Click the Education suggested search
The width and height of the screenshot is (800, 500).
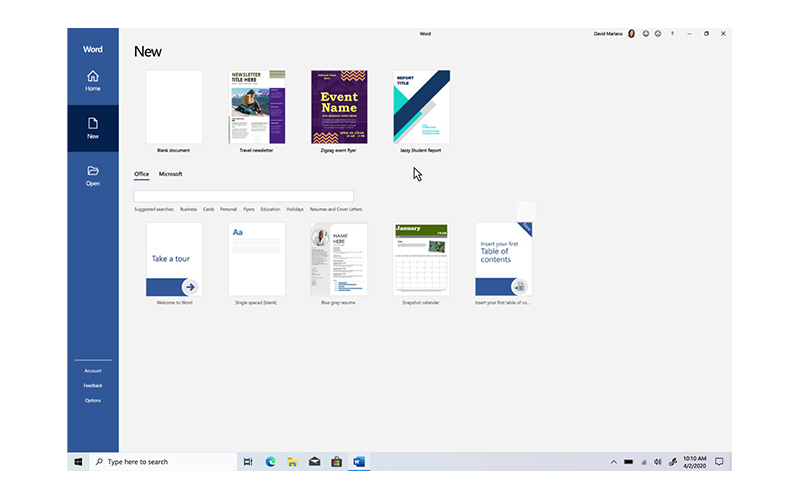pos(270,209)
